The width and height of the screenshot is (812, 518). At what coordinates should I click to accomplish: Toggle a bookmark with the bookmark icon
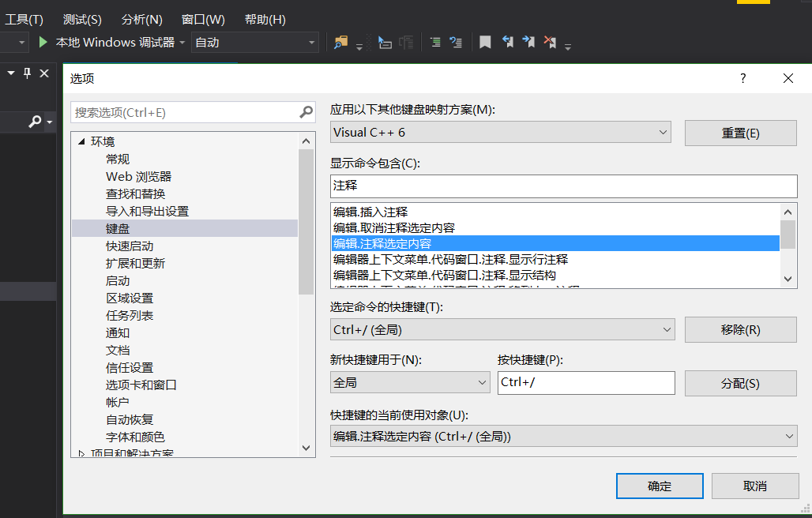point(485,42)
